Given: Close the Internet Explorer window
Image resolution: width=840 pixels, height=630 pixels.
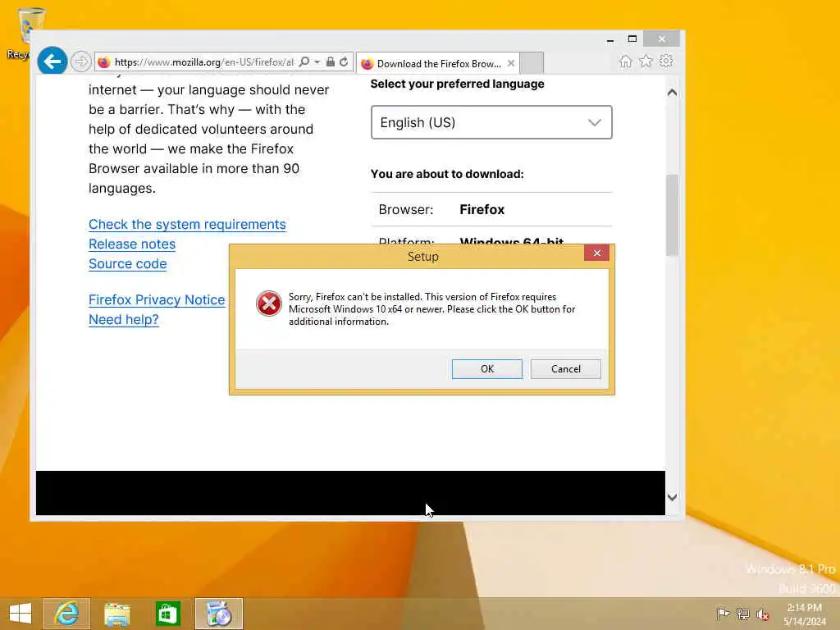Looking at the screenshot, I should pos(662,39).
